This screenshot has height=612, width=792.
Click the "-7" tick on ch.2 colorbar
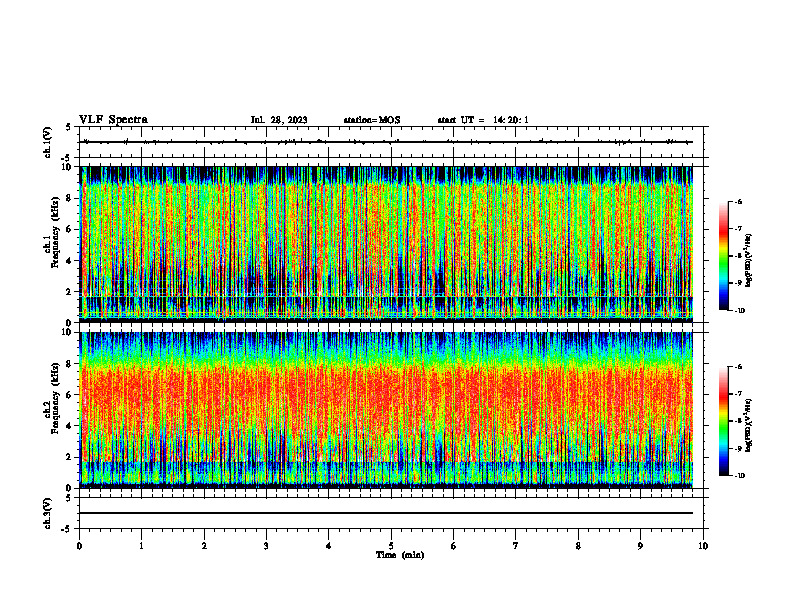(x=738, y=394)
